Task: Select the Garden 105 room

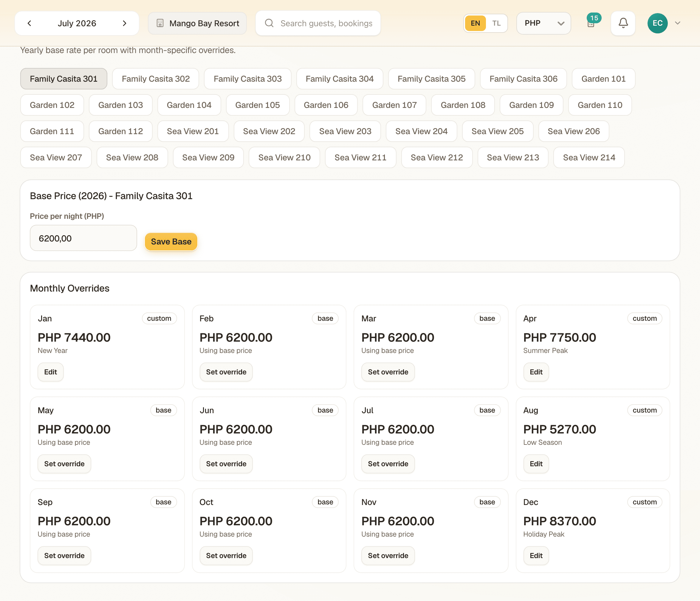Action: (x=258, y=105)
